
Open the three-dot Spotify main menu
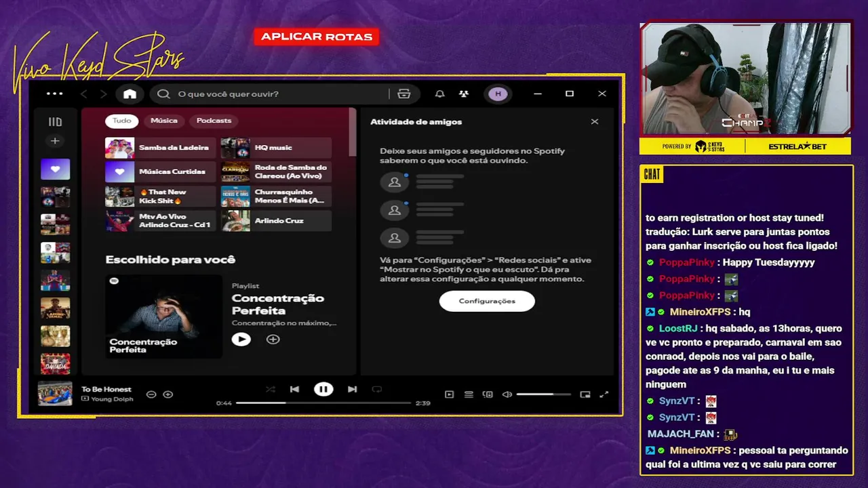[55, 94]
